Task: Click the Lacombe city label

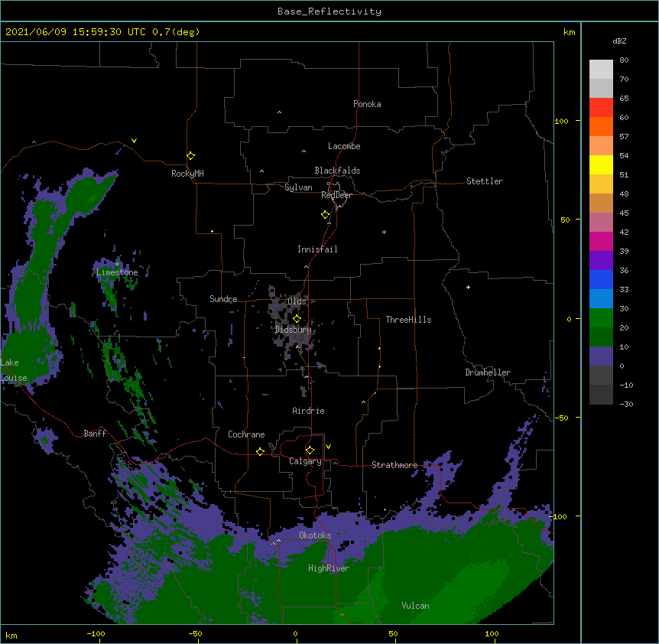Action: (344, 146)
